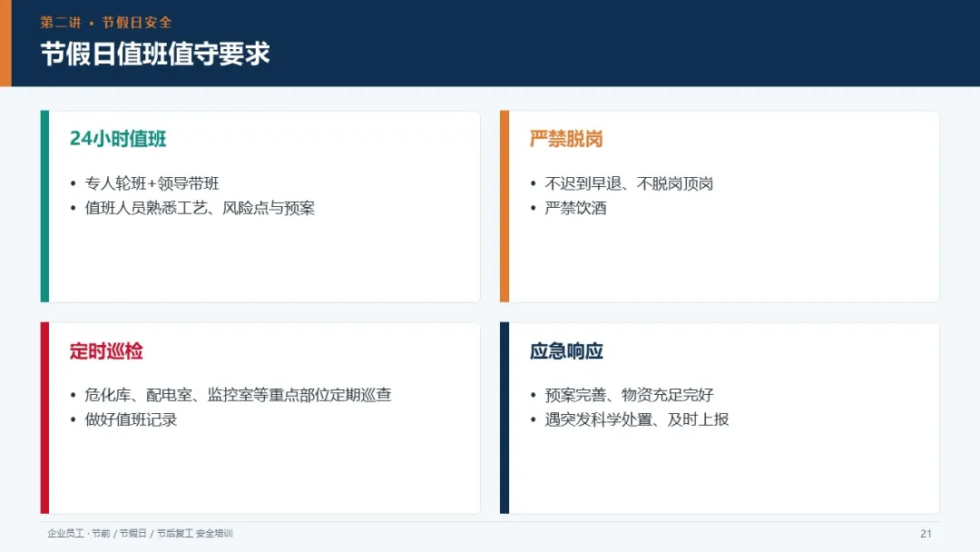The height and width of the screenshot is (552, 980).
Task: Click the page number 21
Action: (x=926, y=534)
